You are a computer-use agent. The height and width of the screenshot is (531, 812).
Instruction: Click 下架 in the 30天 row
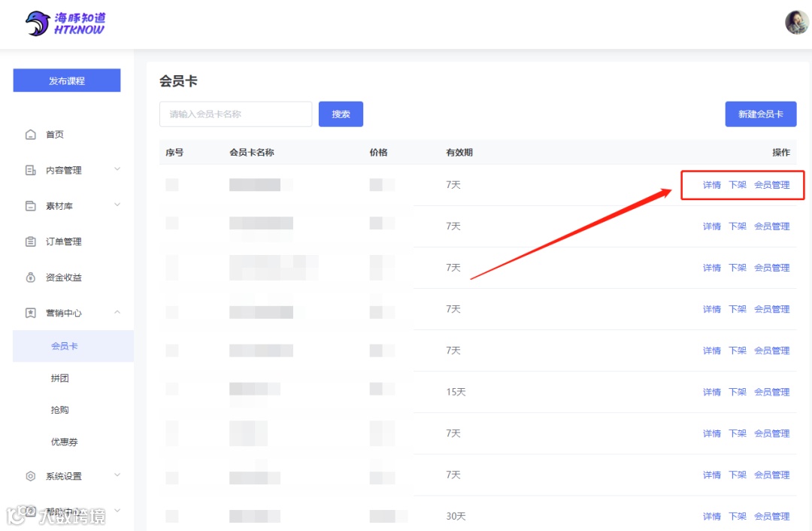coord(738,517)
